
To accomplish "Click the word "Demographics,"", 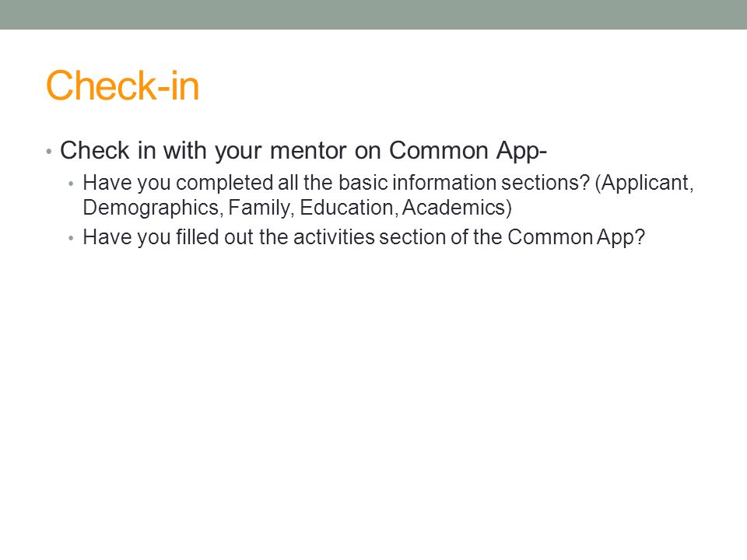I will tap(153, 208).
